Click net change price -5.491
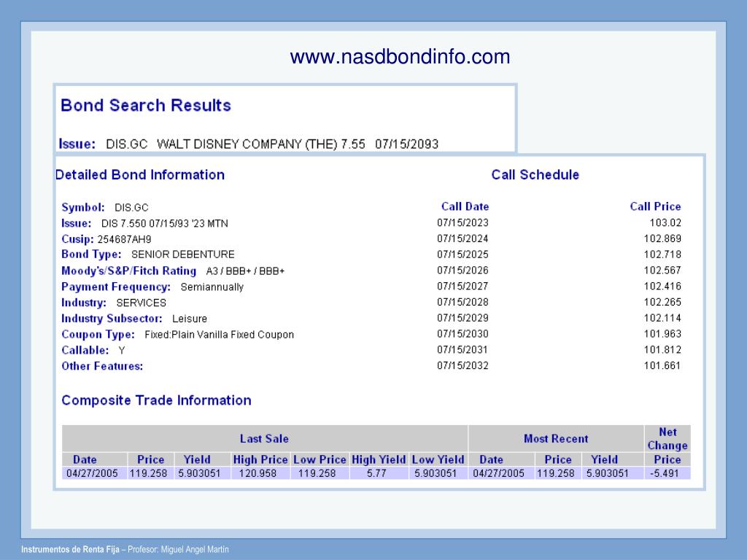The width and height of the screenshot is (747, 560). (x=664, y=473)
